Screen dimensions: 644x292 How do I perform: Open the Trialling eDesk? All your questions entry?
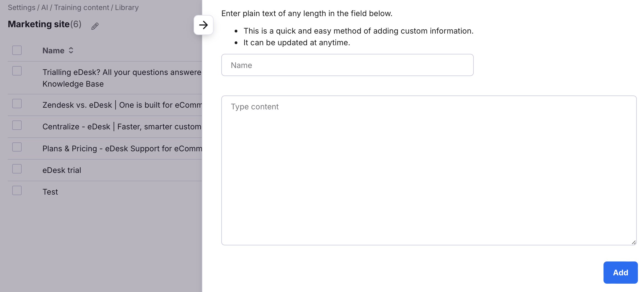[122, 78]
